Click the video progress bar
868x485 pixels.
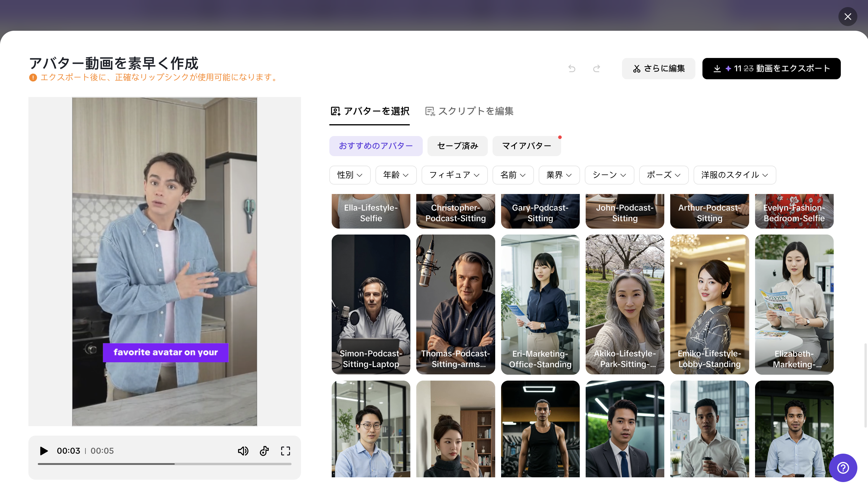tap(164, 464)
